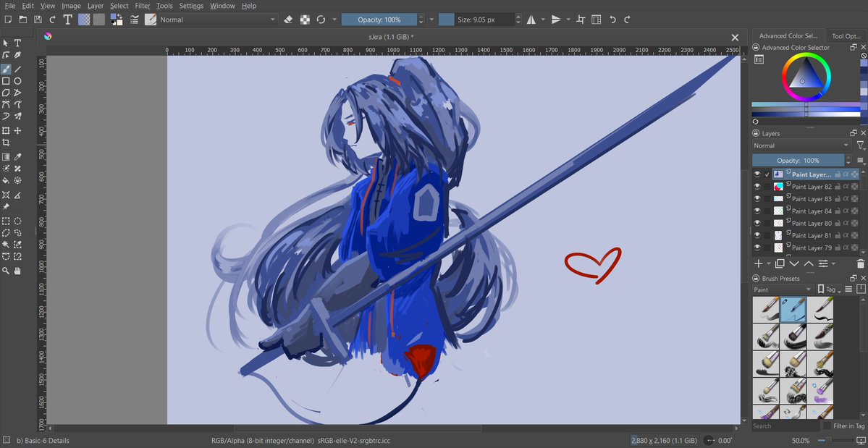868x448 pixels.
Task: Open the Paint brush tag dropdown
Action: click(x=783, y=289)
